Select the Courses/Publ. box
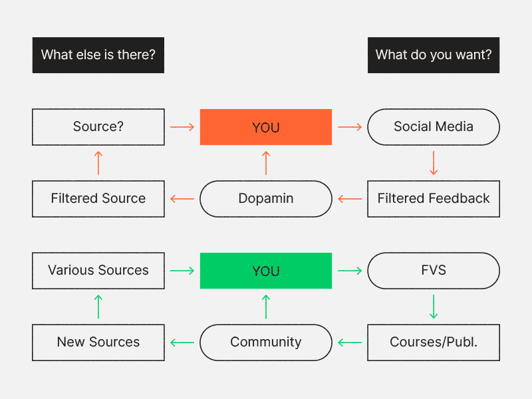The width and height of the screenshot is (532, 399). (434, 342)
